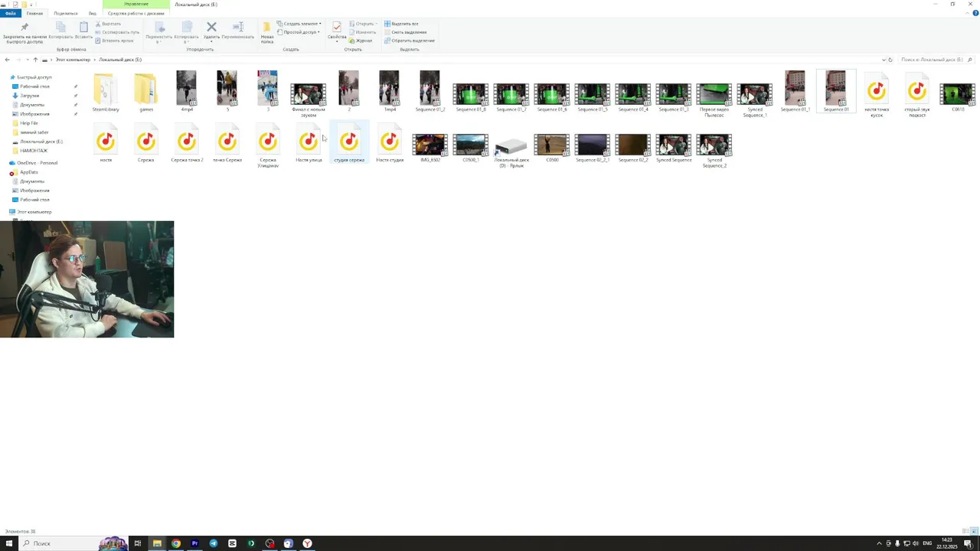Viewport: 980px width, 551px height.
Task: Select the Sequence 01_3 video
Action: point(673,97)
